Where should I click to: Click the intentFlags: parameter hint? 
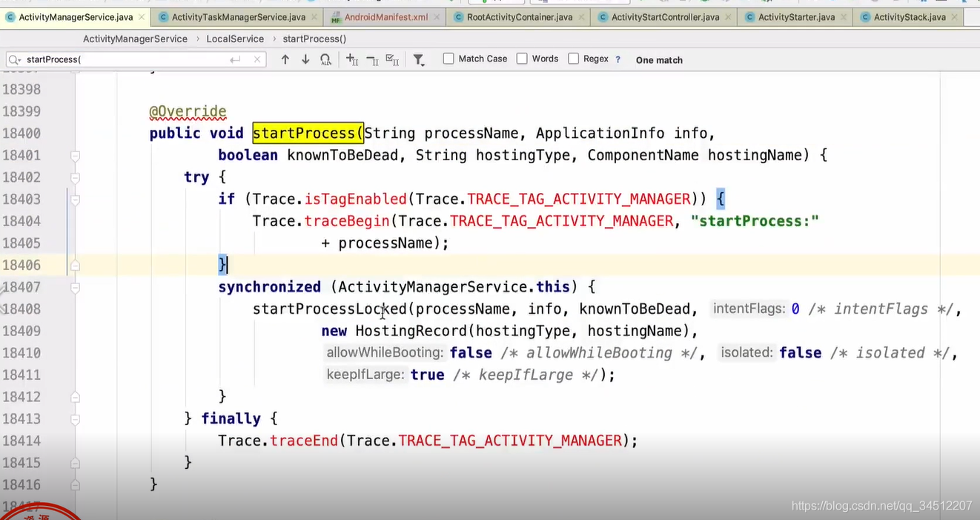[749, 309]
